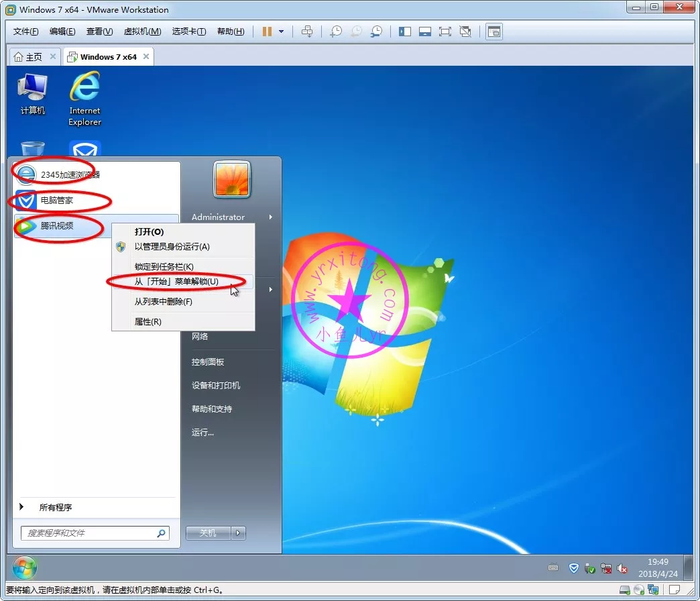The image size is (700, 601).
Task: Toggle the VMware thumbnail bar view
Action: click(424, 32)
